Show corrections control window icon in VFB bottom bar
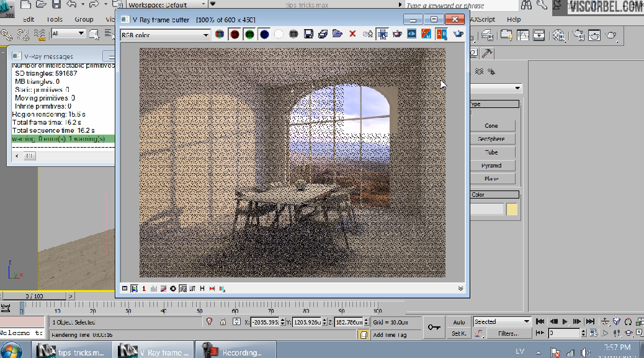Screen dimensions: 644x358 point(125,289)
